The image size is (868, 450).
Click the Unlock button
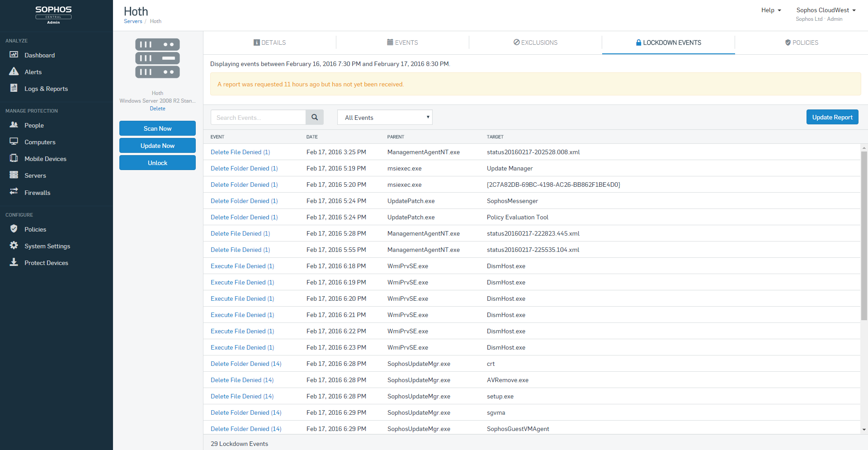tap(157, 163)
